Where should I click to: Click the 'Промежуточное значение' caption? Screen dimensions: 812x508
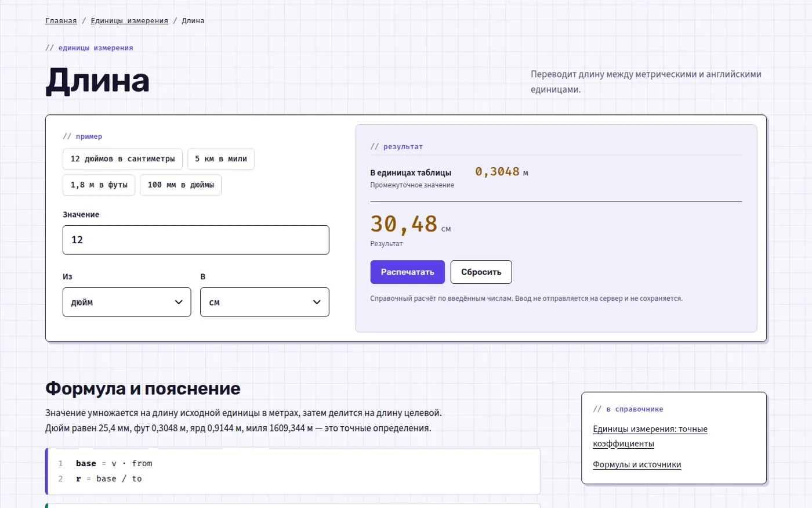click(x=412, y=185)
